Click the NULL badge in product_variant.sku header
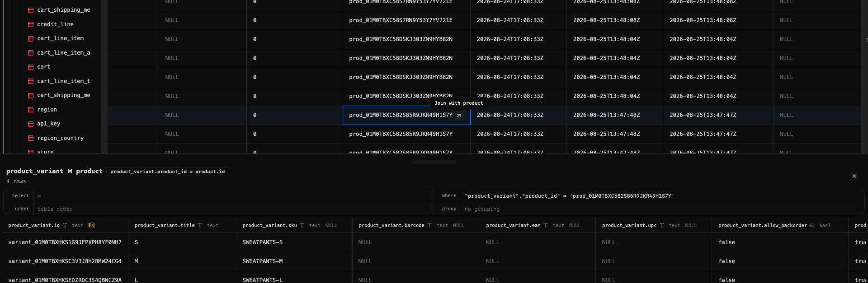Screen dimensions: 868x283 [331, 225]
